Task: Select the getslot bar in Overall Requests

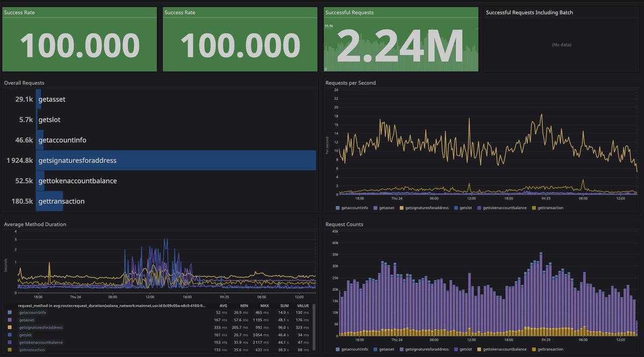Action: (x=36, y=120)
